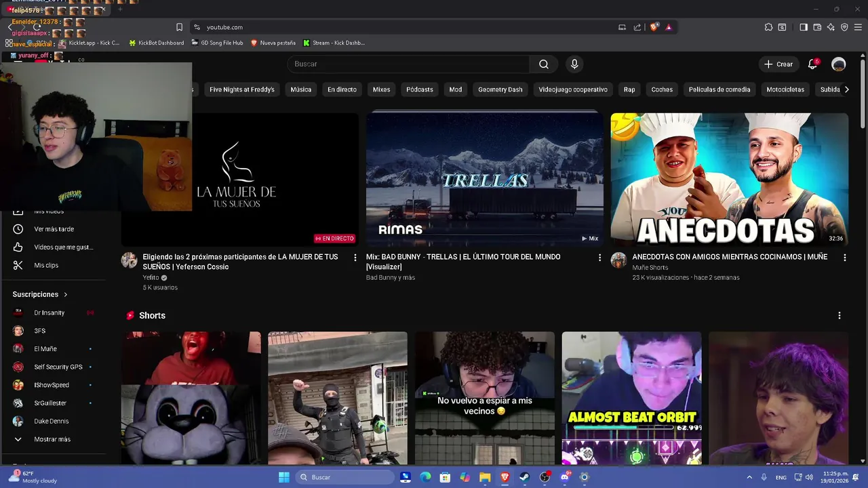Open the Dr Insanity subscription
Screen dimensions: 868x488
pos(54,312)
